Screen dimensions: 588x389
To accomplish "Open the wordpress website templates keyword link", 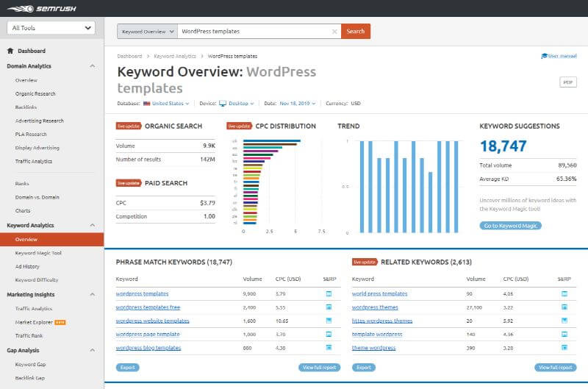I will click(x=153, y=321).
